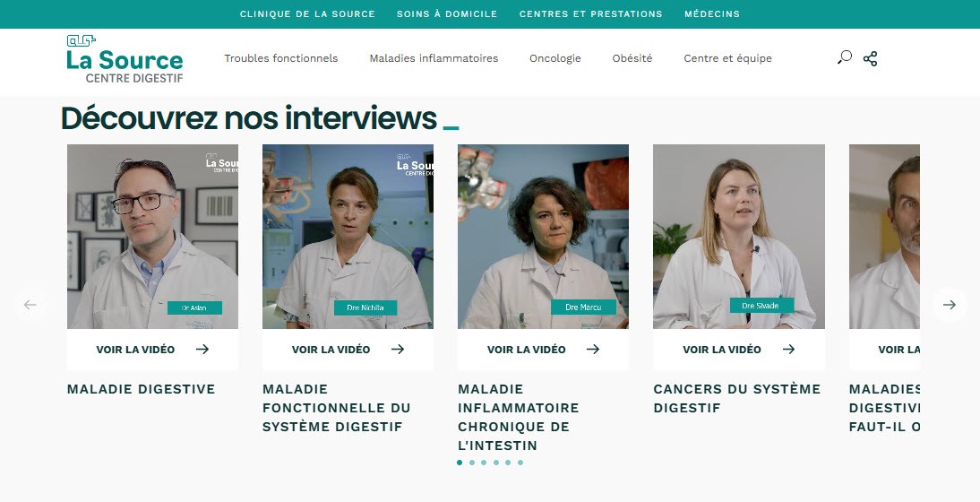Viewport: 980px width, 502px height.
Task: Click the share icon in header
Action: pyautogui.click(x=870, y=59)
